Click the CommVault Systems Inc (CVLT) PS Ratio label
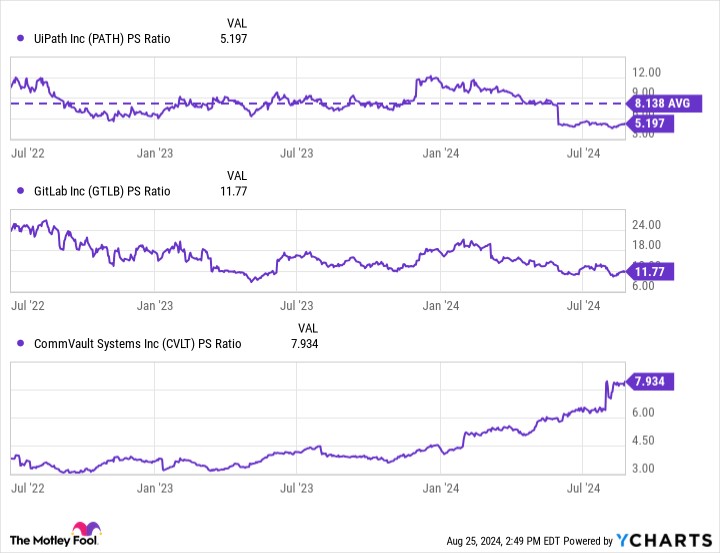The height and width of the screenshot is (553, 720). tap(137, 343)
